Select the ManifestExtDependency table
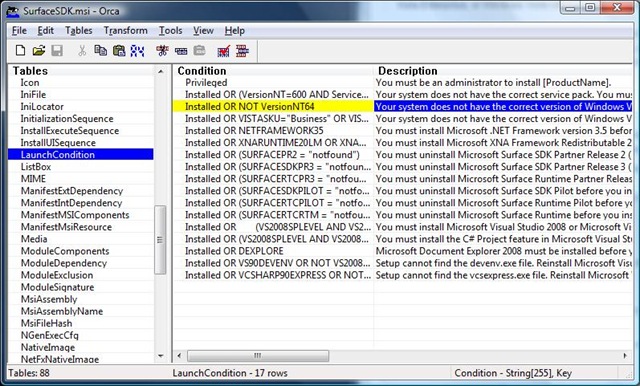 click(x=72, y=191)
